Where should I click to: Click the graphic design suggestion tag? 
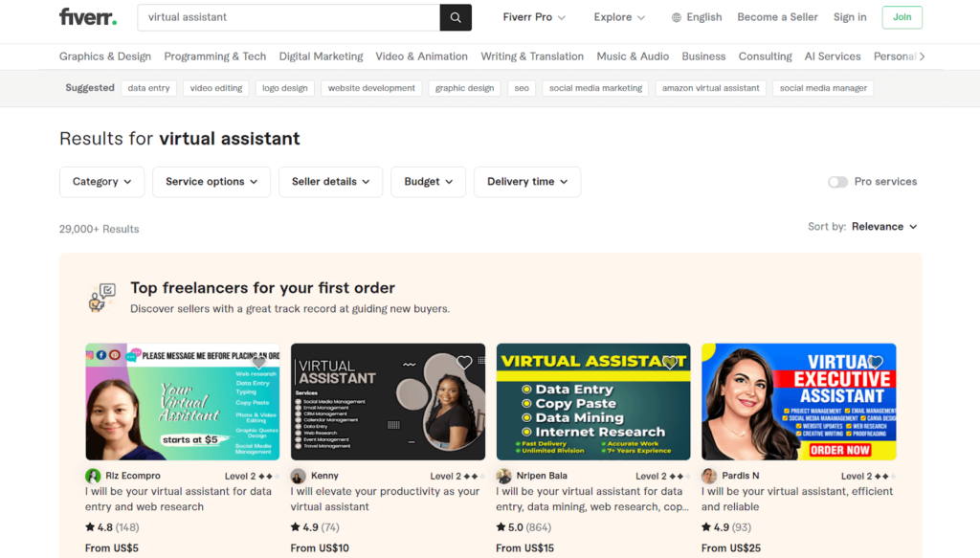[x=464, y=88]
